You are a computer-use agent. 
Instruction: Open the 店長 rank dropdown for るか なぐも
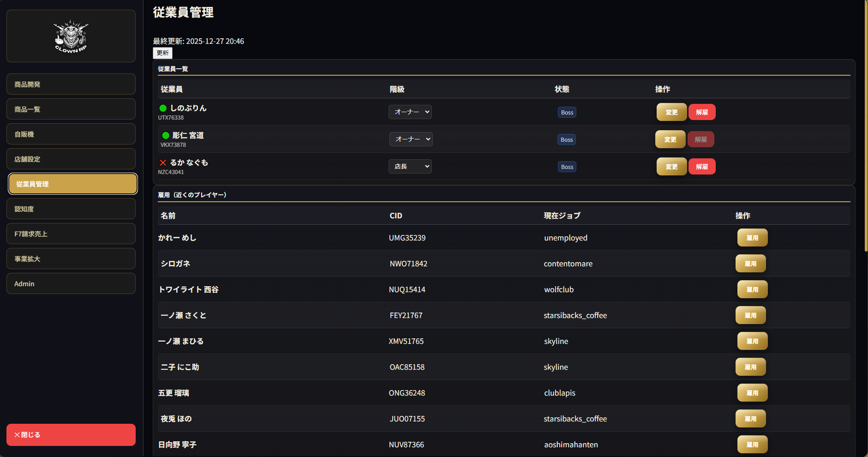click(410, 166)
